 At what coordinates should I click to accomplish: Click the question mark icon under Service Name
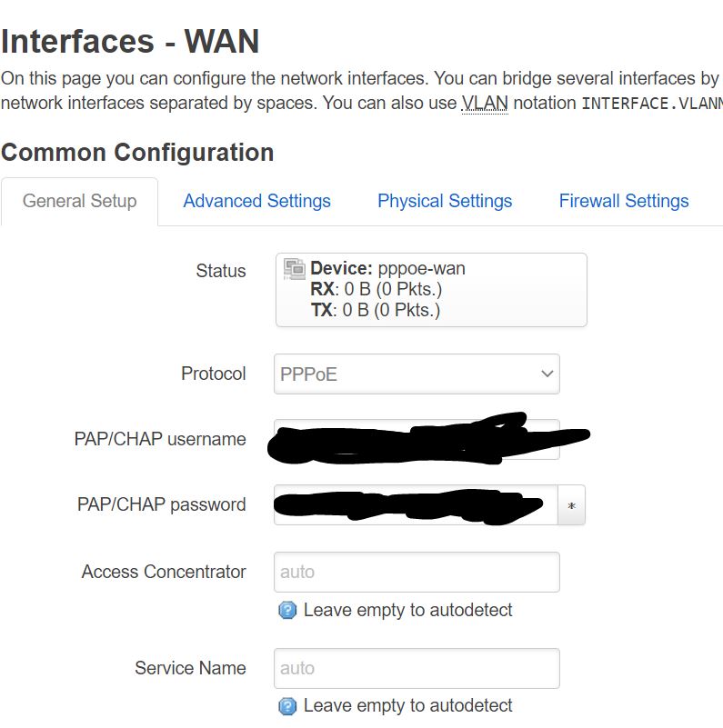(286, 705)
